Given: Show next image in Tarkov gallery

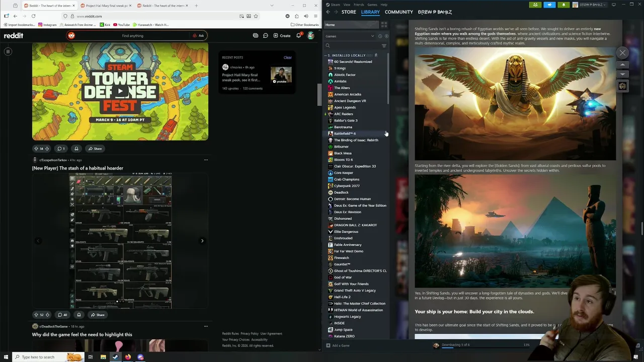Looking at the screenshot, I should 202,241.
